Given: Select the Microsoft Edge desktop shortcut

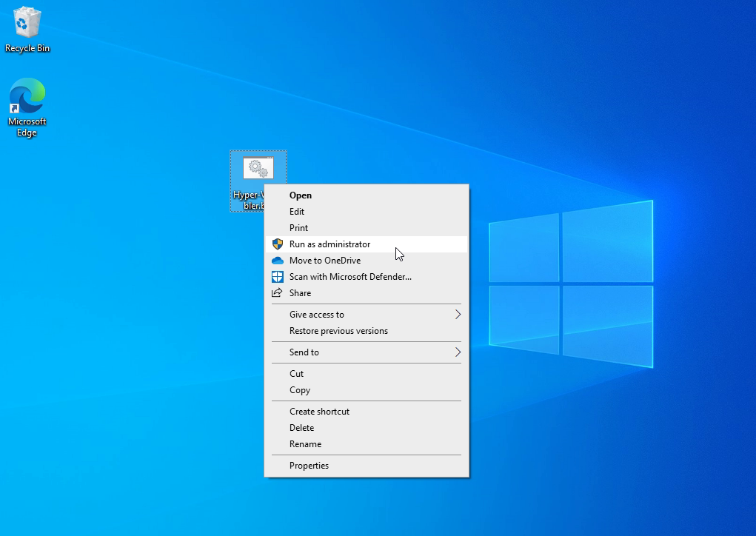Looking at the screenshot, I should (27, 107).
